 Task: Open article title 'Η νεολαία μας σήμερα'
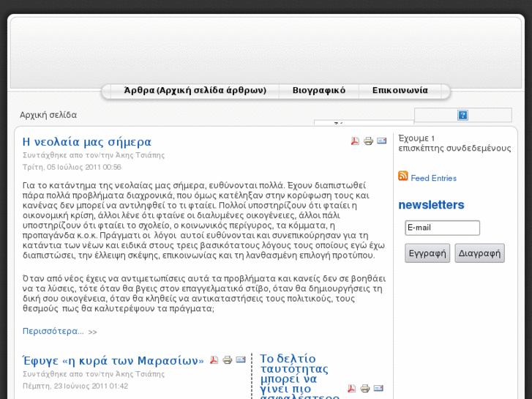(87, 141)
